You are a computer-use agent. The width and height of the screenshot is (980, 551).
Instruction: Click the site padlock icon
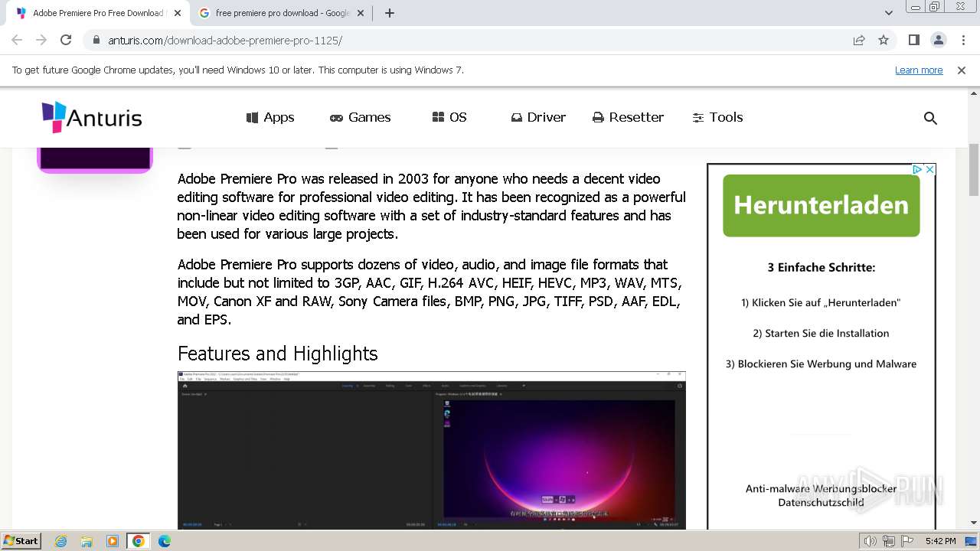(x=96, y=40)
